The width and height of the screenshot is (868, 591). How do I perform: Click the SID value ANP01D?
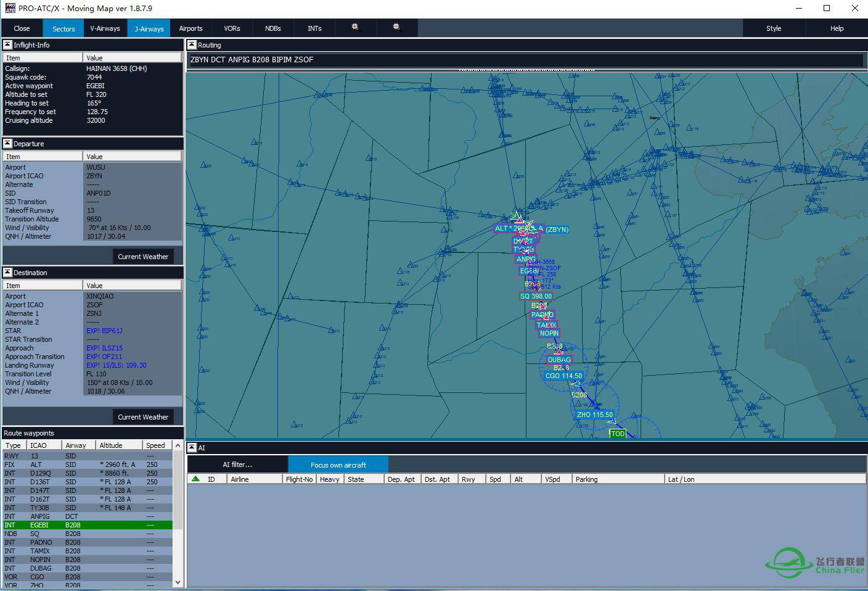point(99,193)
